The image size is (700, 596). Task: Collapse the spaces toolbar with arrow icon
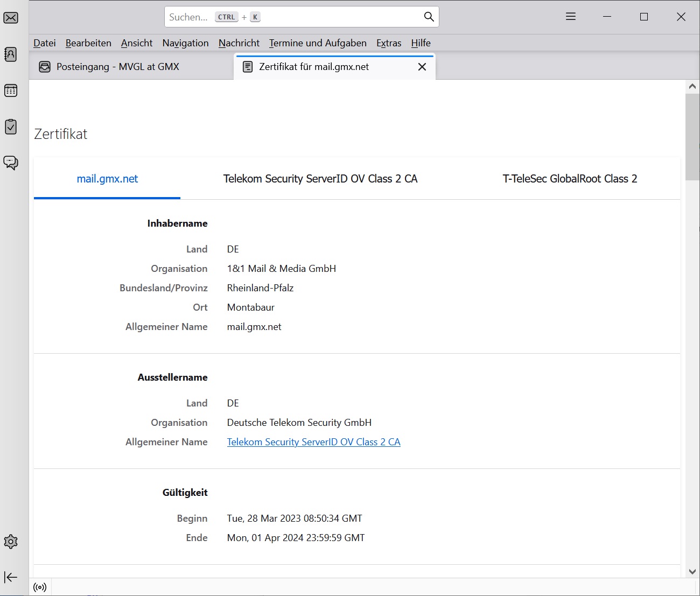[11, 577]
